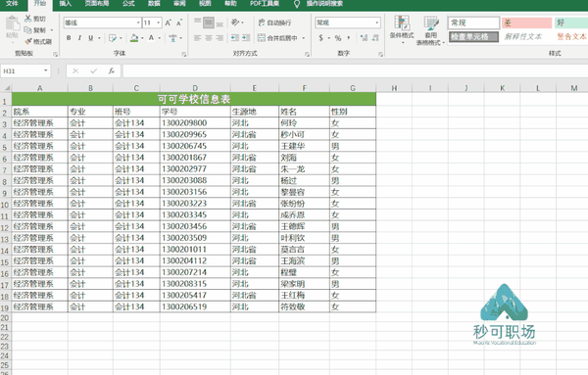The width and height of the screenshot is (588, 375).
Task: Click the formula confirm checkmark icon
Action: (93, 70)
